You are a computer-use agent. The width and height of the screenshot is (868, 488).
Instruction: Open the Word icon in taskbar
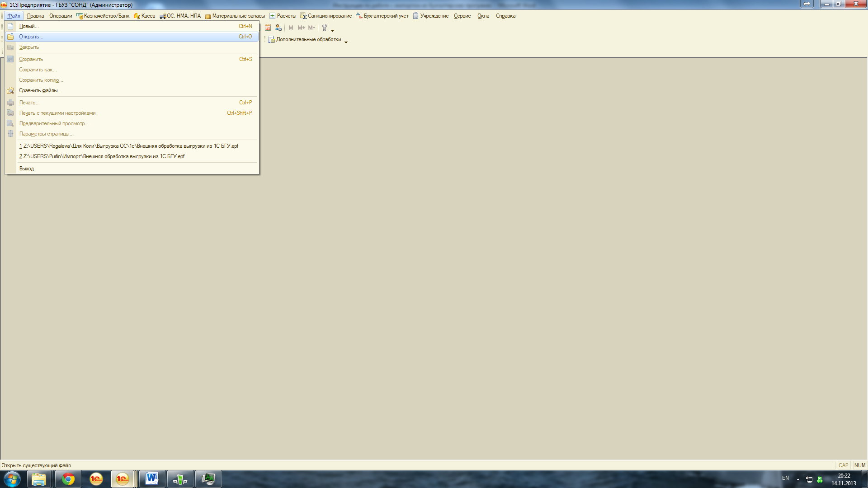point(152,479)
